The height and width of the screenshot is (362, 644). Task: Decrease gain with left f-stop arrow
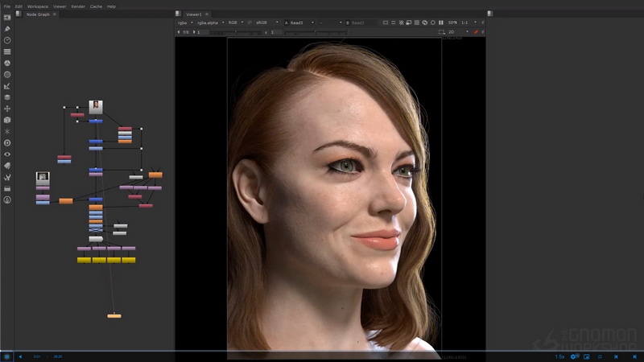(x=179, y=32)
